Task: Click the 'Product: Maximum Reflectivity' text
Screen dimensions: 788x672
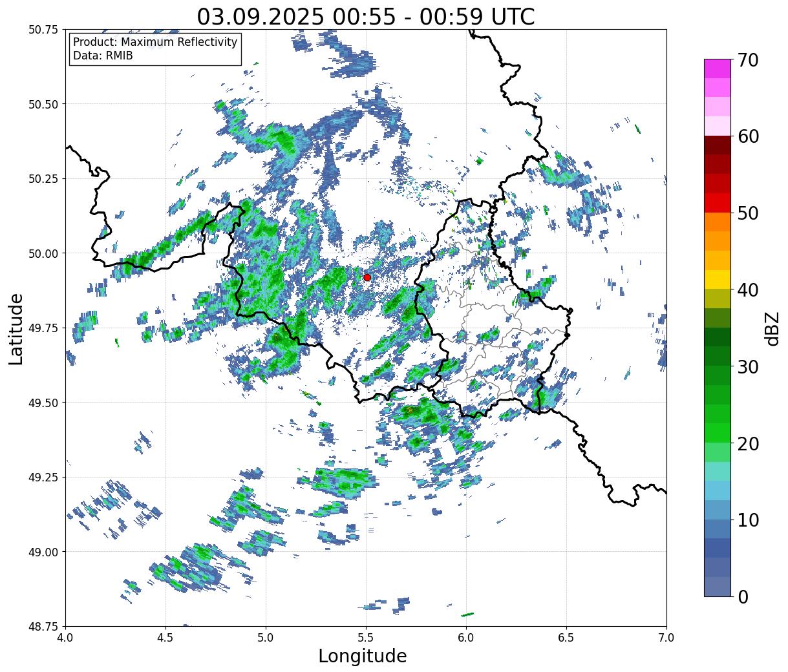Action: pyautogui.click(x=155, y=42)
